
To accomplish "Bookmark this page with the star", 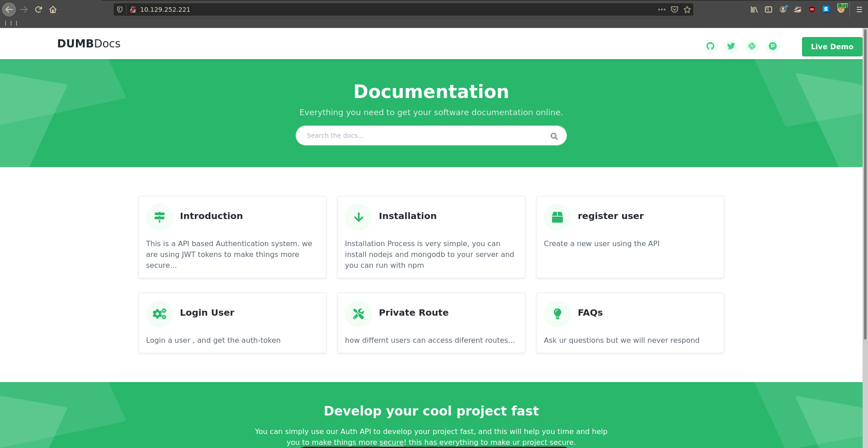I will pyautogui.click(x=687, y=9).
